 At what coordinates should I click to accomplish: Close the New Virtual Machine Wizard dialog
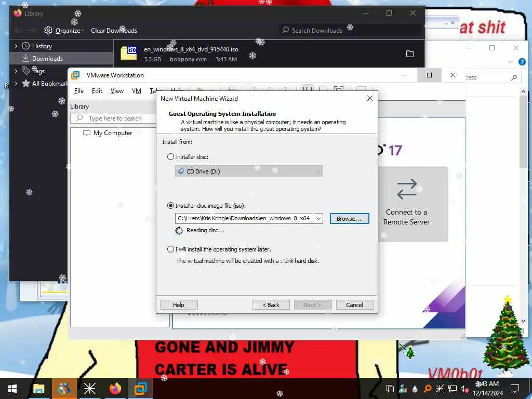[x=370, y=98]
